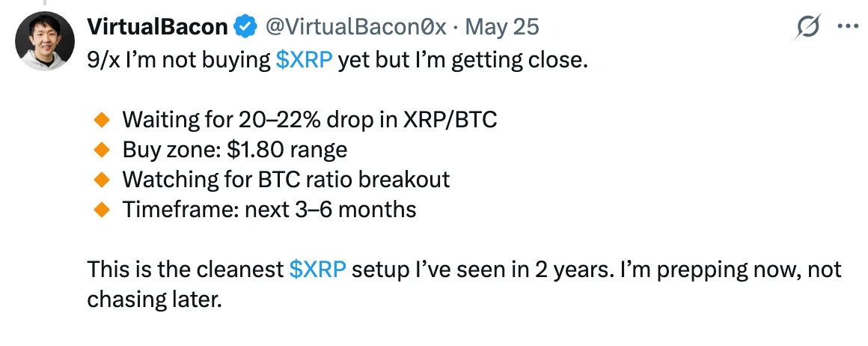Click orange diamond beside Watching for BTC

tap(102, 180)
